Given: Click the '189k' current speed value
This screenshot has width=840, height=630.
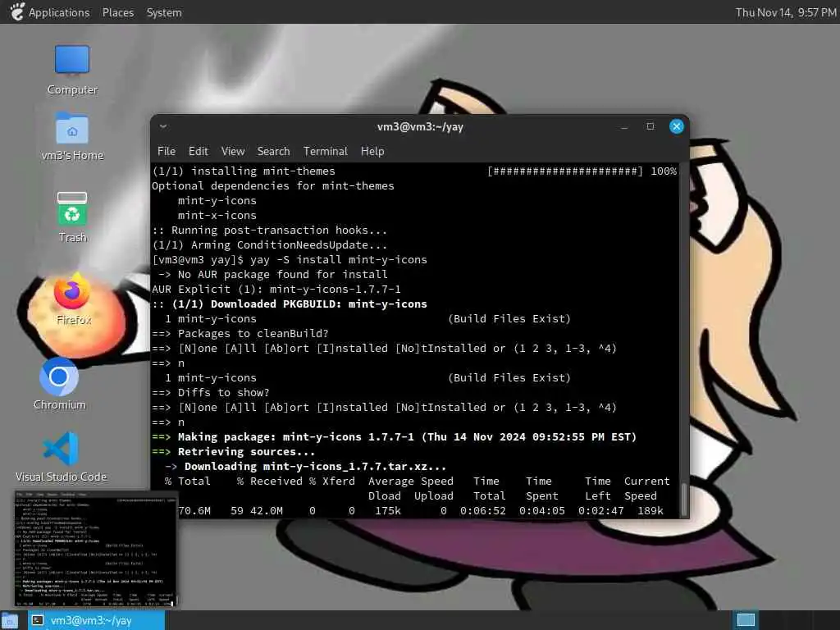Looking at the screenshot, I should click(x=651, y=511).
